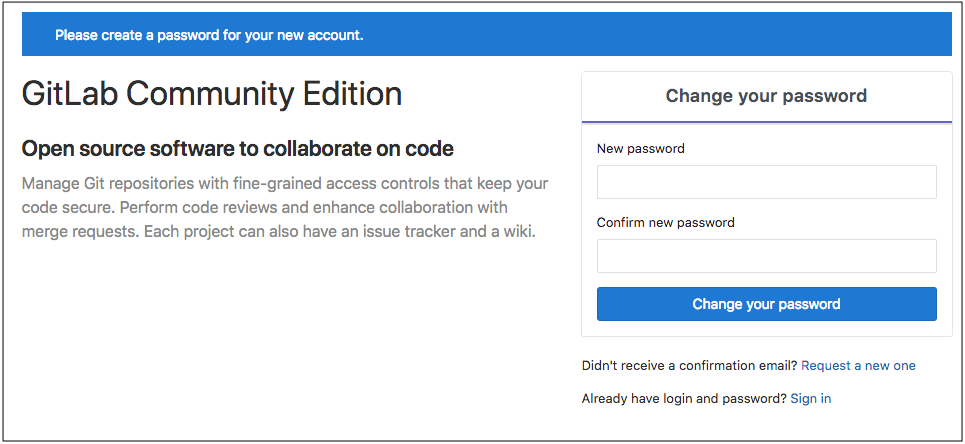This screenshot has width=965, height=444.
Task: Focus the Confirm new password field
Action: 766,256
